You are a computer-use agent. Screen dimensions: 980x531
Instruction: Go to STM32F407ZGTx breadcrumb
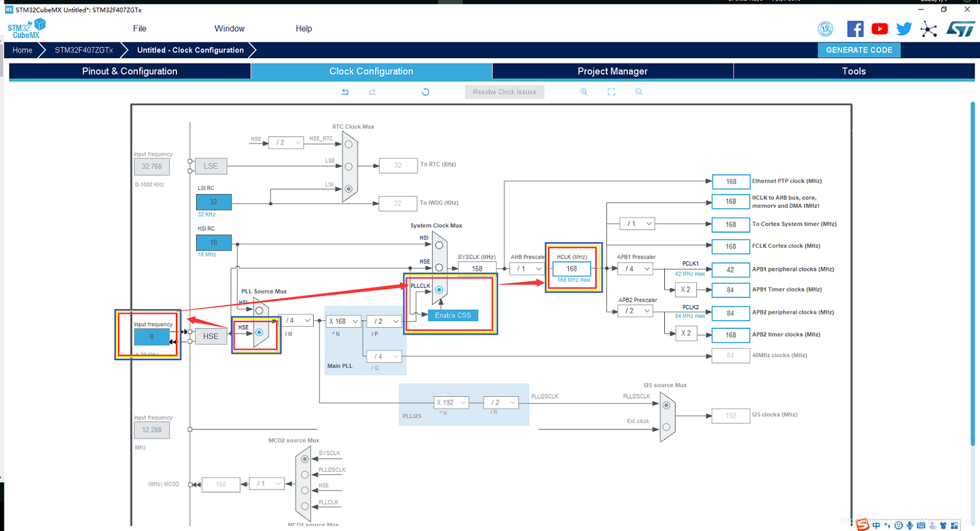click(84, 50)
